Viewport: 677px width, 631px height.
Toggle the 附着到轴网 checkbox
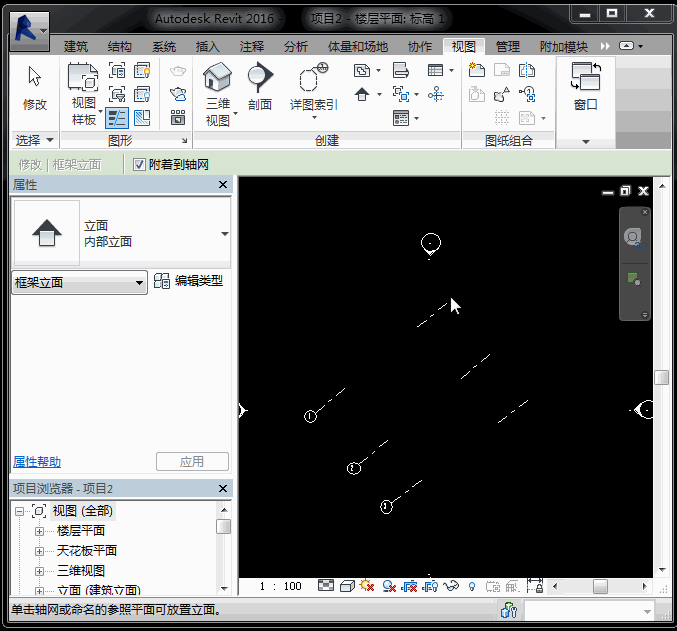140,164
